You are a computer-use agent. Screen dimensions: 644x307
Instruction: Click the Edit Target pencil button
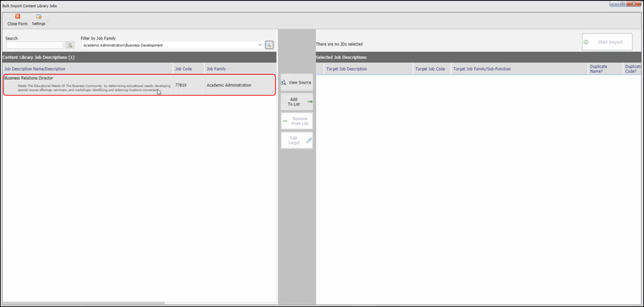(297, 140)
